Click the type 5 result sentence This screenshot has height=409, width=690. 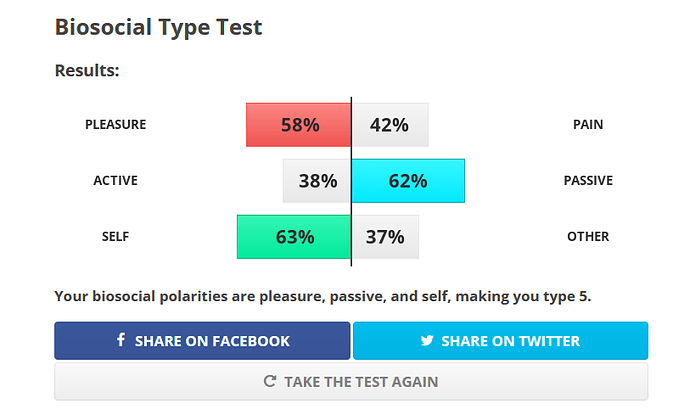click(323, 296)
